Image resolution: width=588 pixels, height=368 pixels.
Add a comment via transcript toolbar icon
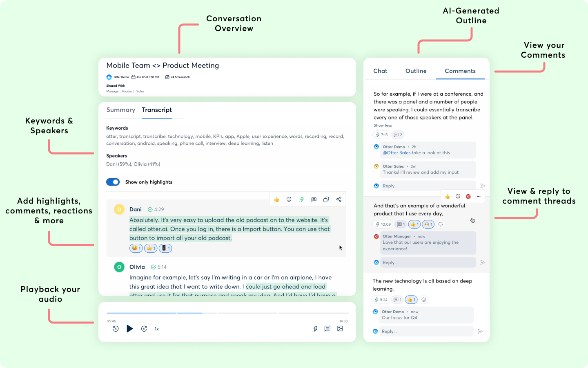[314, 200]
